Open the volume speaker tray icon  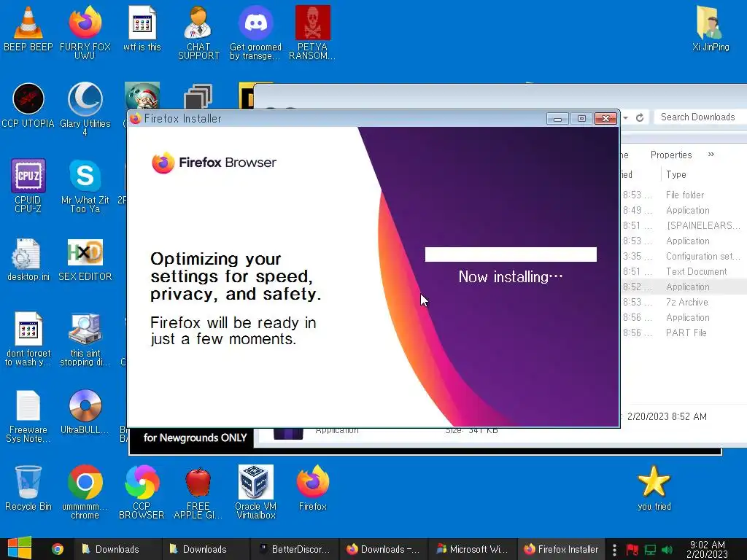click(x=667, y=550)
